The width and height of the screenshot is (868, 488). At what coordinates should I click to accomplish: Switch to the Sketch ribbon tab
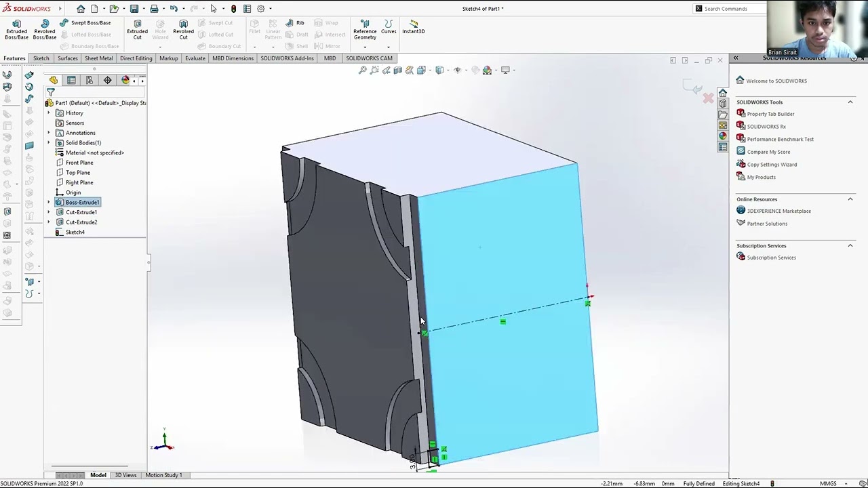coord(41,58)
